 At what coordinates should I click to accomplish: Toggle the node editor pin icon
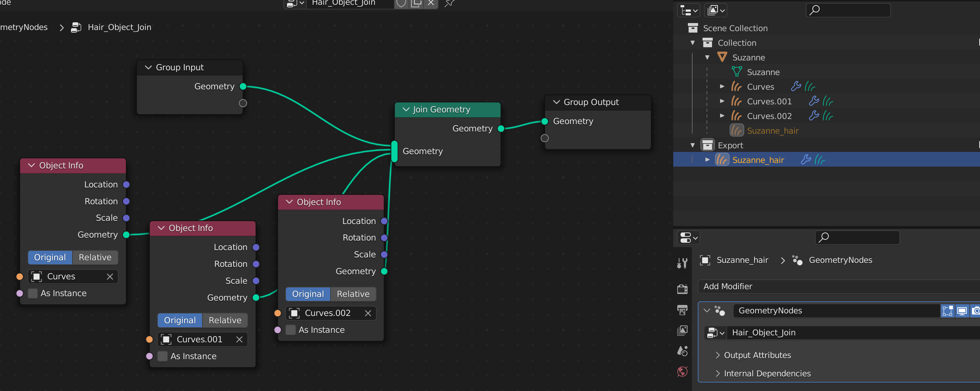(449, 3)
